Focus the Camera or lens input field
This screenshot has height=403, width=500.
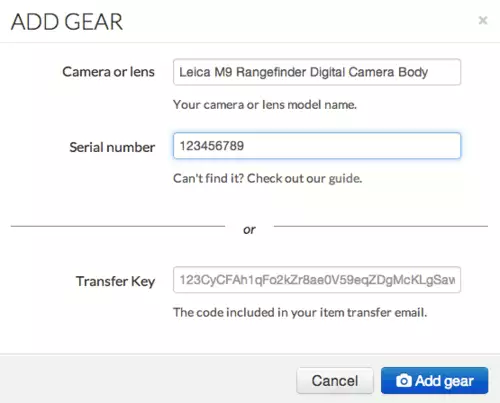tap(317, 72)
